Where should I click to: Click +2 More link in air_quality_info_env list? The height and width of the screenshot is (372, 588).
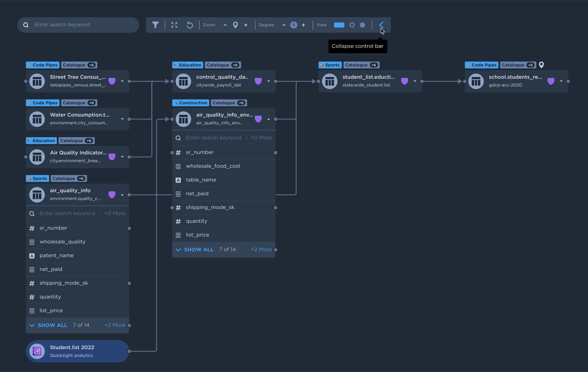point(261,249)
